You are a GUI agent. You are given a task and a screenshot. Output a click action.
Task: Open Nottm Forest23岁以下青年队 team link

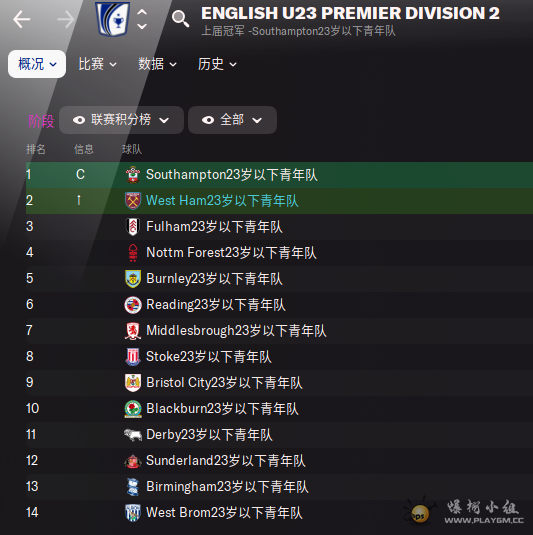(231, 253)
